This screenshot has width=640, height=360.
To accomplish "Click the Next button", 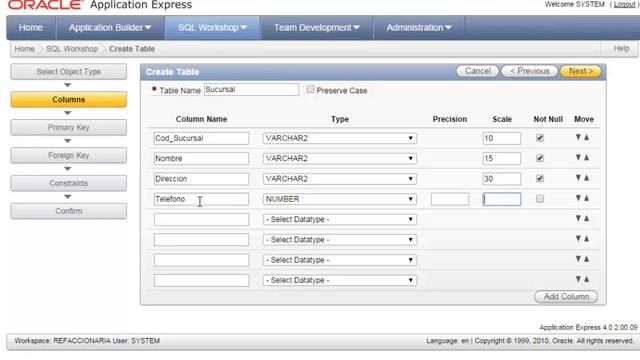I will pos(580,71).
